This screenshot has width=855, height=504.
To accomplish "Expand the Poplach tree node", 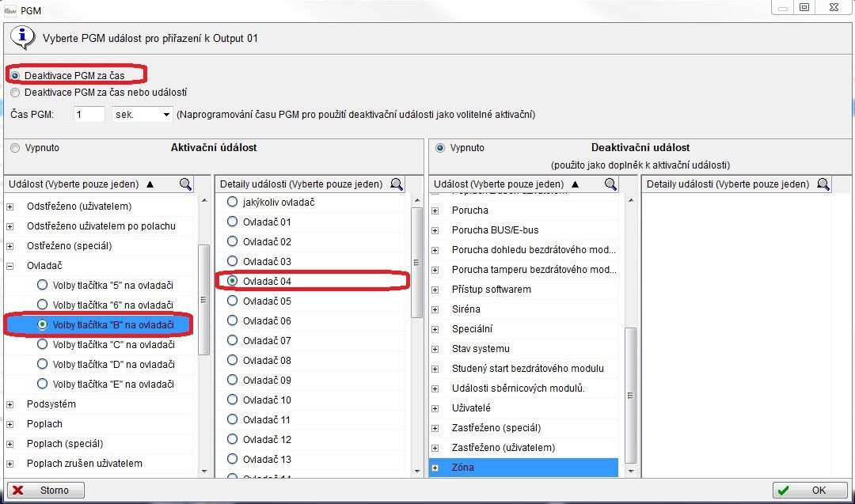I will [10, 424].
